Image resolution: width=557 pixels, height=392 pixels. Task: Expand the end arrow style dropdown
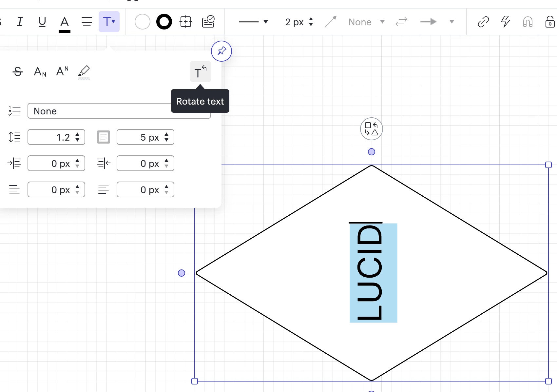click(x=452, y=22)
